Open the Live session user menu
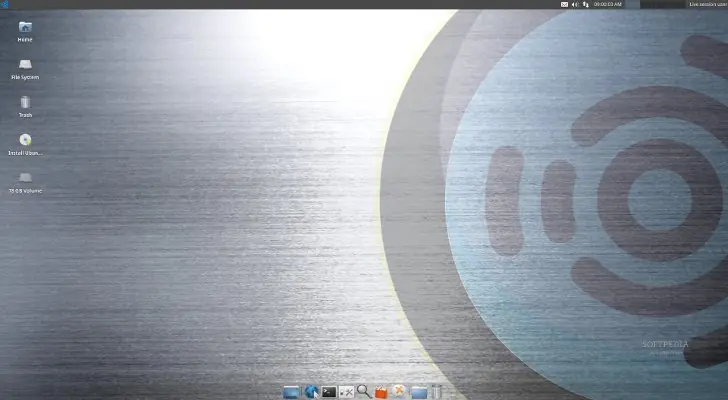This screenshot has width=728, height=400. (x=708, y=4)
